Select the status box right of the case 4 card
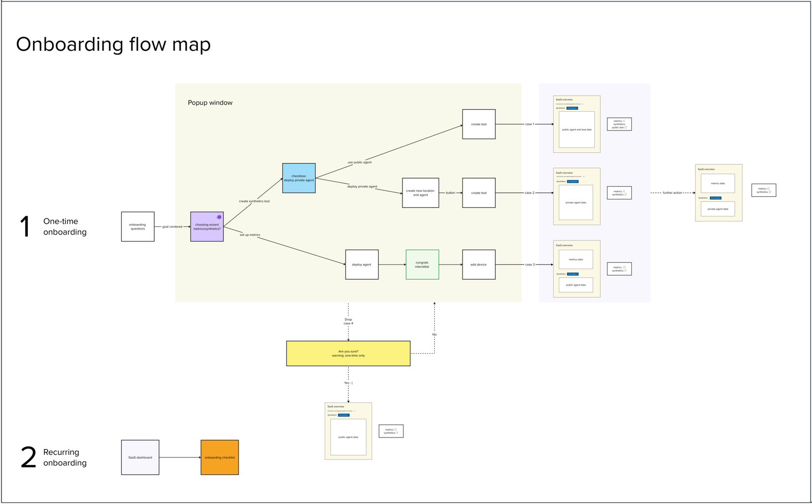Screen dimensions: 812x504 391,431
